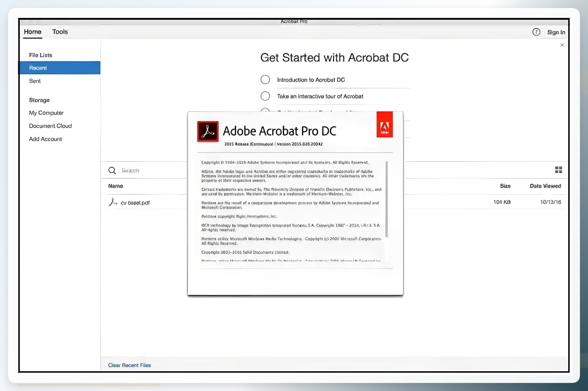
Task: Open Document Cloud storage
Action: [50, 126]
